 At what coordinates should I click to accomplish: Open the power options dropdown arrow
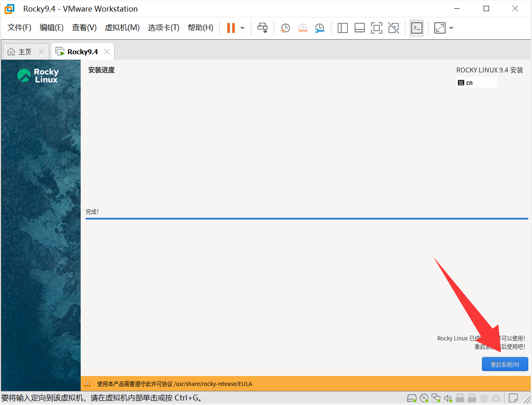click(x=242, y=28)
